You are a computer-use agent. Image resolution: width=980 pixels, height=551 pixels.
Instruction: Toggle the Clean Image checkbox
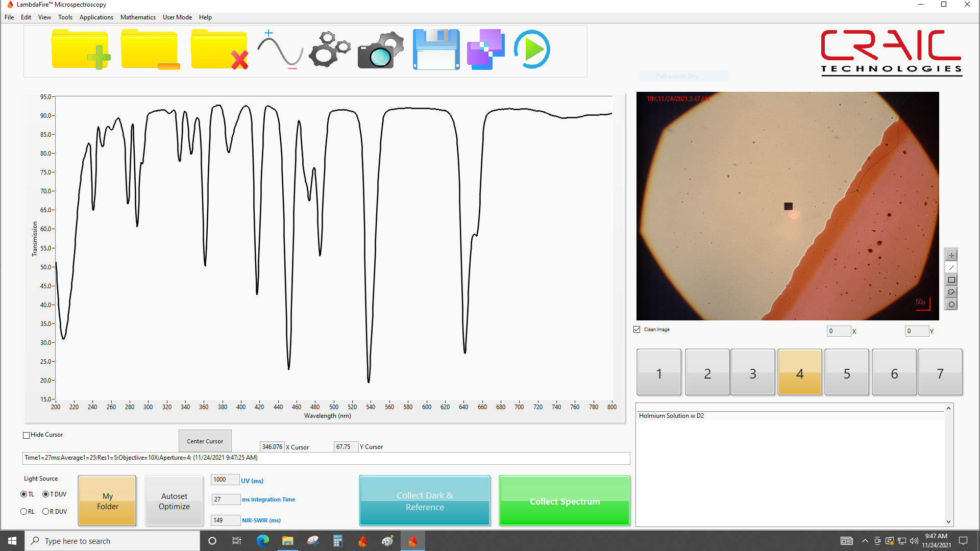(x=636, y=329)
